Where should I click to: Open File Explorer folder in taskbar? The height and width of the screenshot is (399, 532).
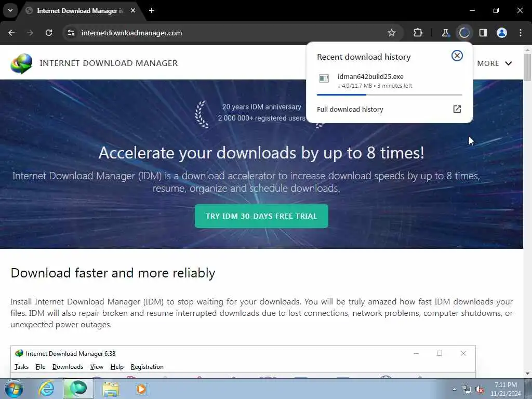111,389
